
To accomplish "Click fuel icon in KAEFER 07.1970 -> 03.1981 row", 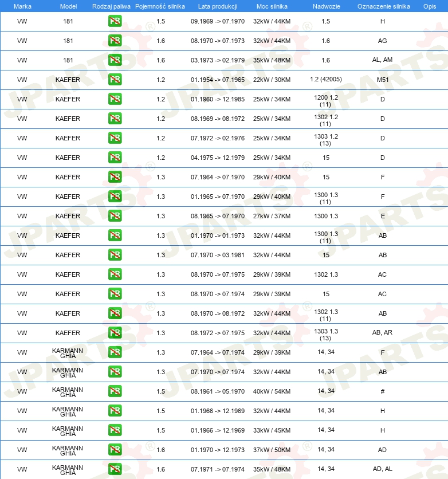I will pos(115,255).
